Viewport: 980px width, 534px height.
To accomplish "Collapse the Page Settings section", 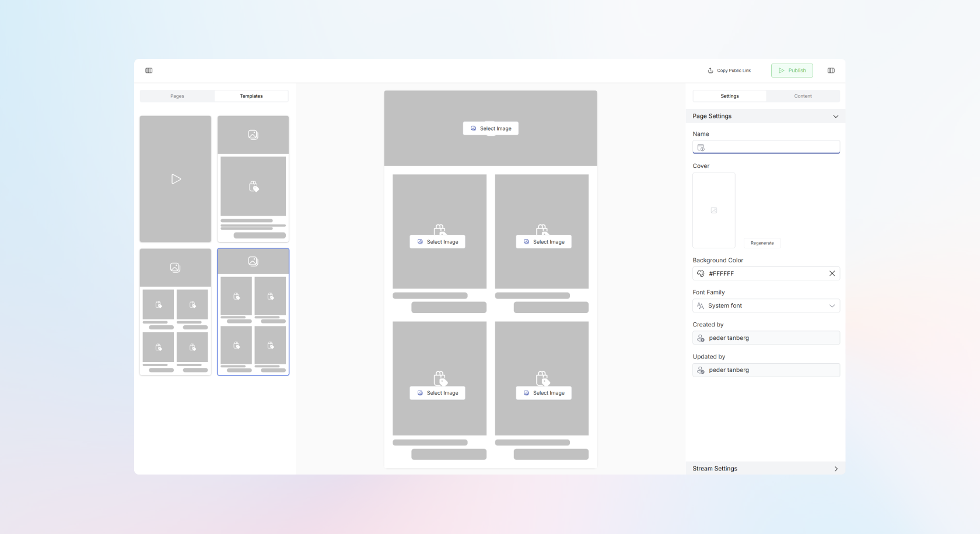I will point(835,116).
